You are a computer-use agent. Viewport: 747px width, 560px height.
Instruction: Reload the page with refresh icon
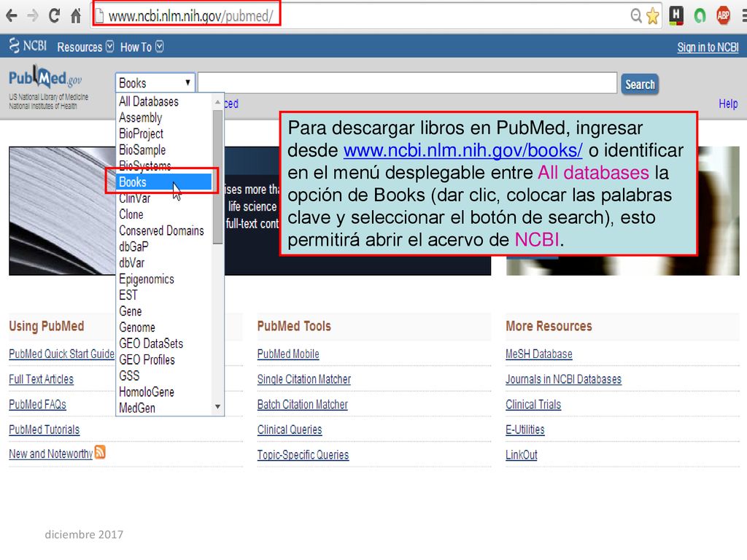pyautogui.click(x=54, y=16)
